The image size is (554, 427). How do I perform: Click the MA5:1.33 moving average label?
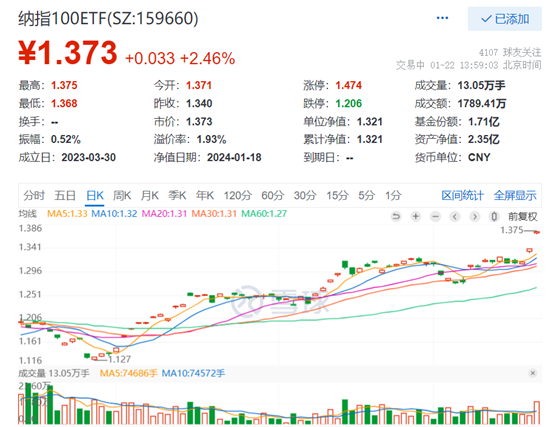(x=67, y=214)
